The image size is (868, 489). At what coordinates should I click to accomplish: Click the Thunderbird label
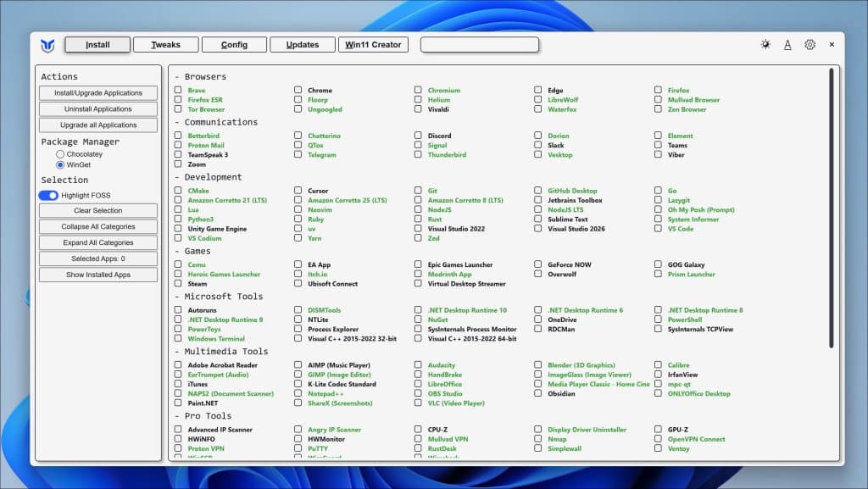[447, 155]
